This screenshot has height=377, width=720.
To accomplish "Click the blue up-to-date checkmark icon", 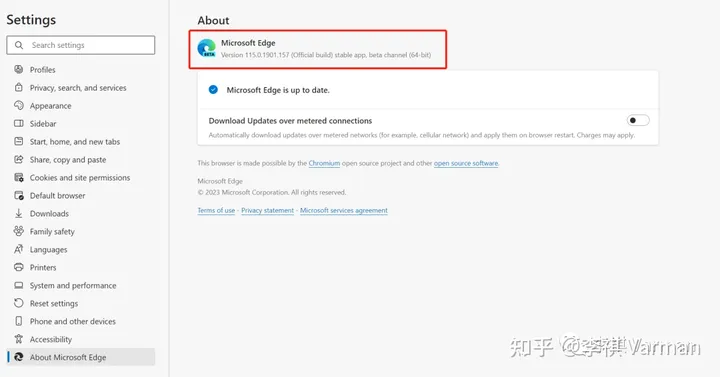I will coord(213,90).
